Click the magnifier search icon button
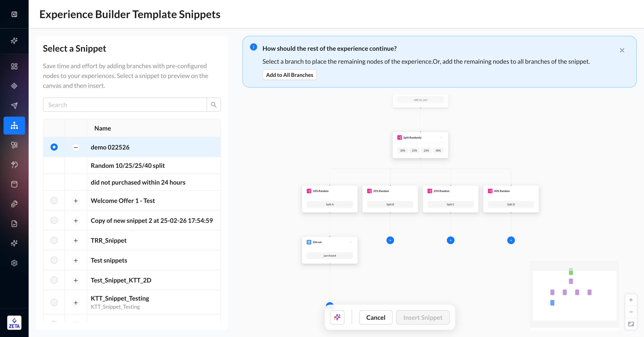 click(214, 105)
